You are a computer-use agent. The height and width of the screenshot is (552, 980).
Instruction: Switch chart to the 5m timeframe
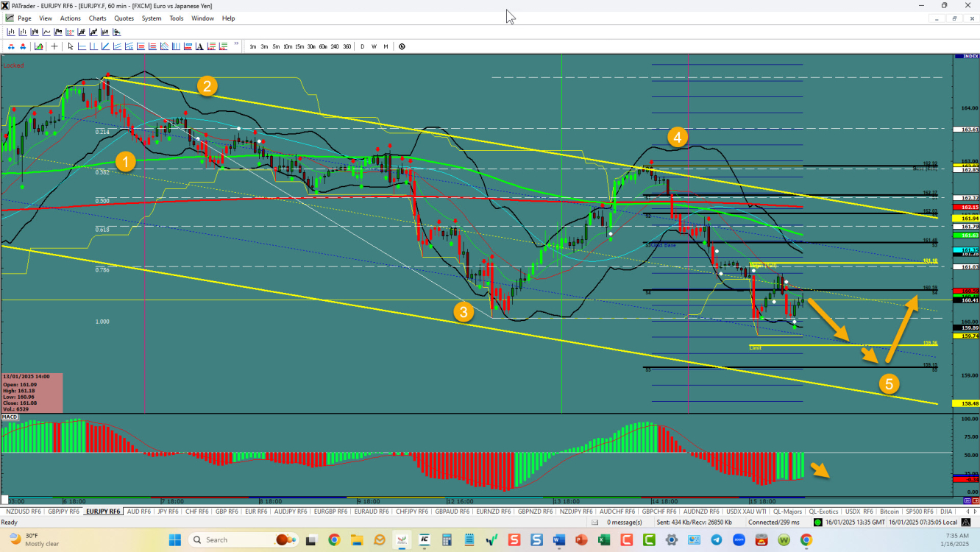[276, 46]
